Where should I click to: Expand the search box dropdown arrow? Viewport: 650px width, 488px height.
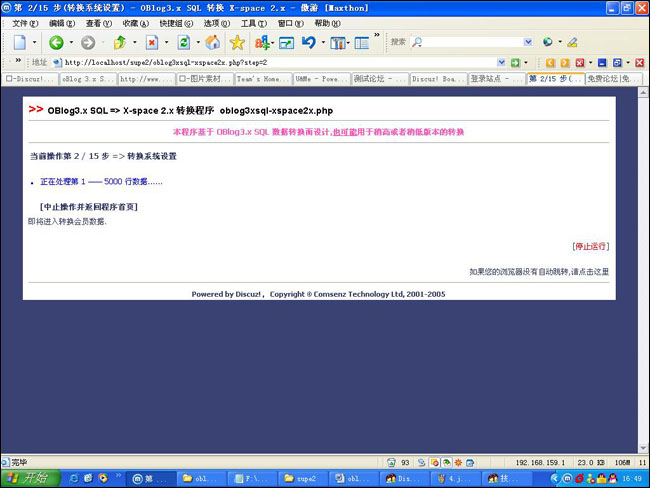[x=528, y=42]
